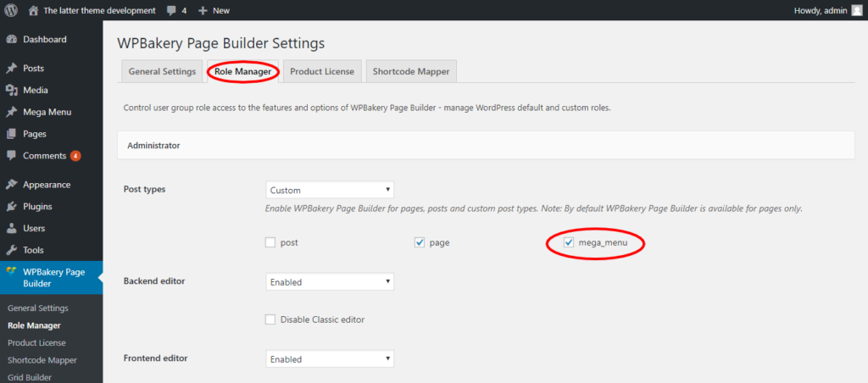Screen dimensions: 868x383
Task: Click the admin avatar icon
Action: [856, 10]
